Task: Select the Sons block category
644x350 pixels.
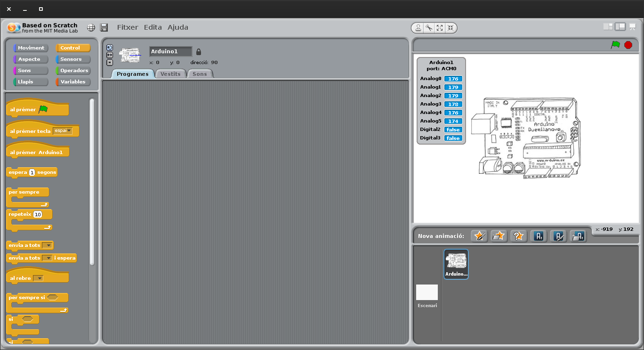Action: coord(31,71)
